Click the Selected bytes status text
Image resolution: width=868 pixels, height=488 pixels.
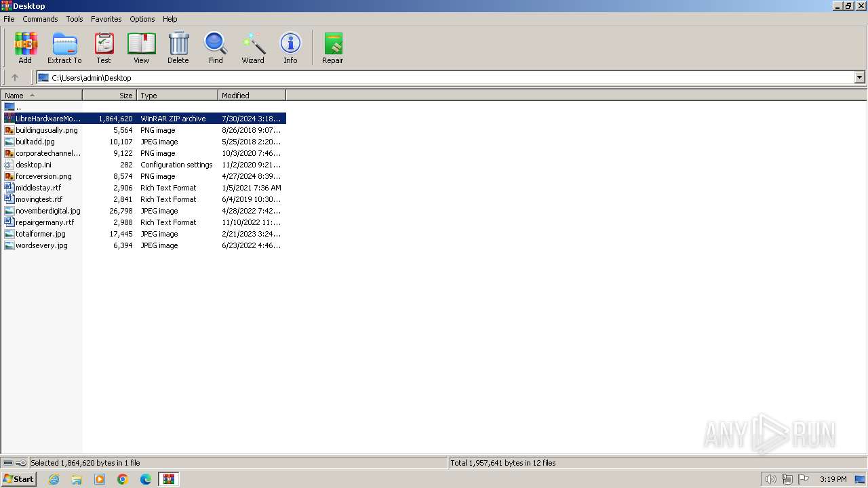point(85,463)
